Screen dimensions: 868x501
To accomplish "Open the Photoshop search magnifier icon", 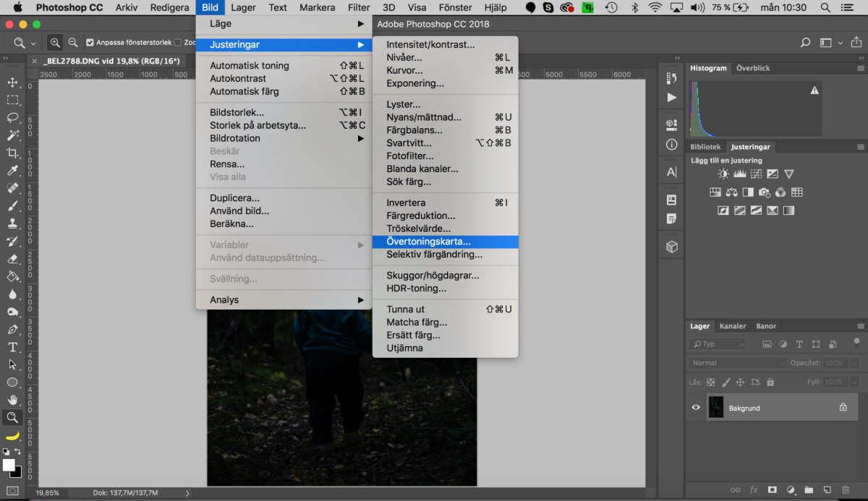I will pos(805,43).
